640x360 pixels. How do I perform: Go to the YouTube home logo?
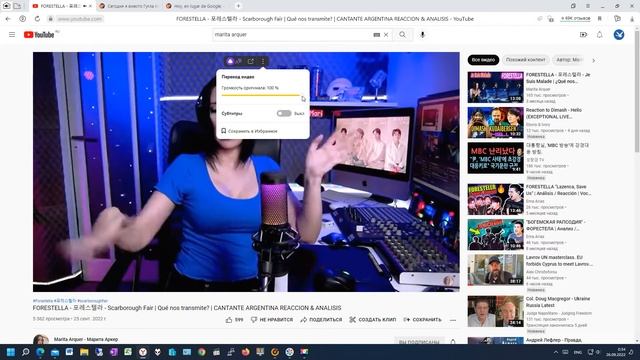point(39,35)
